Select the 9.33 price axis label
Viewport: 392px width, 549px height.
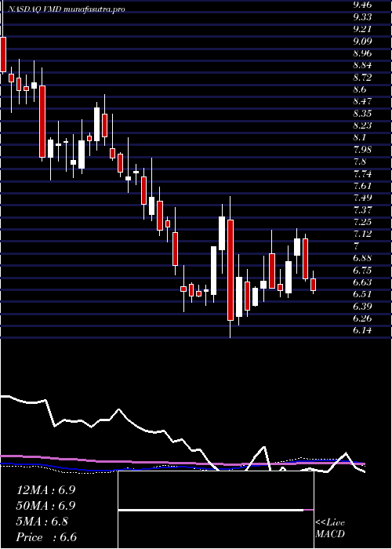pyautogui.click(x=362, y=16)
